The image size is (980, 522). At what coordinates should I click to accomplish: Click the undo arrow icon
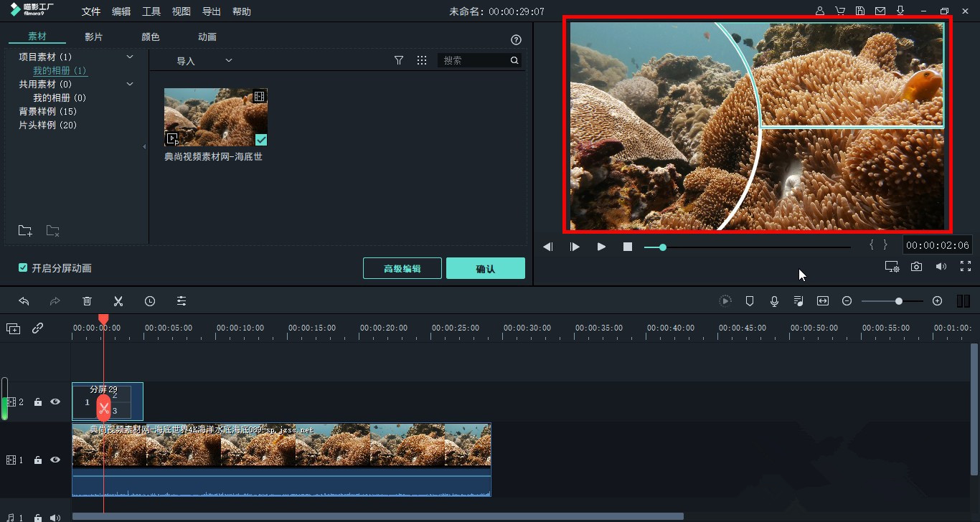24,301
